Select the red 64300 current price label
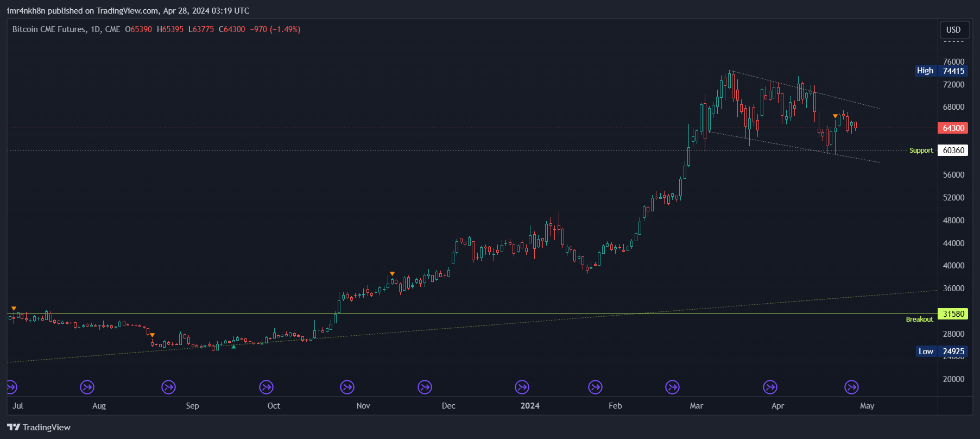The height and width of the screenshot is (439, 980). (x=953, y=128)
